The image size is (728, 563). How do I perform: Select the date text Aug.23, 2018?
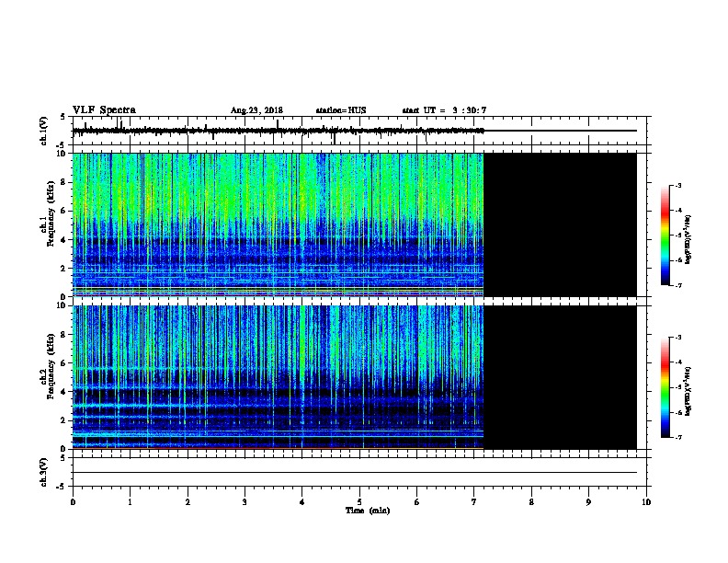(256, 110)
